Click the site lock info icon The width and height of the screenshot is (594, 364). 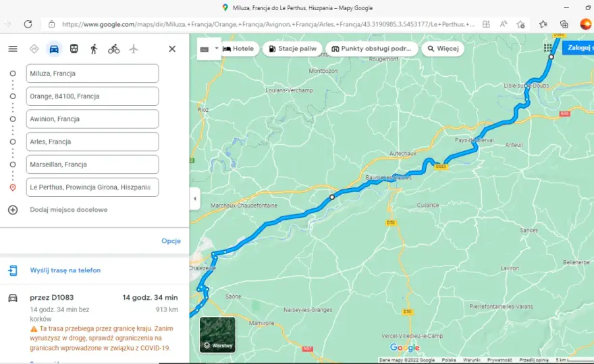(x=51, y=24)
